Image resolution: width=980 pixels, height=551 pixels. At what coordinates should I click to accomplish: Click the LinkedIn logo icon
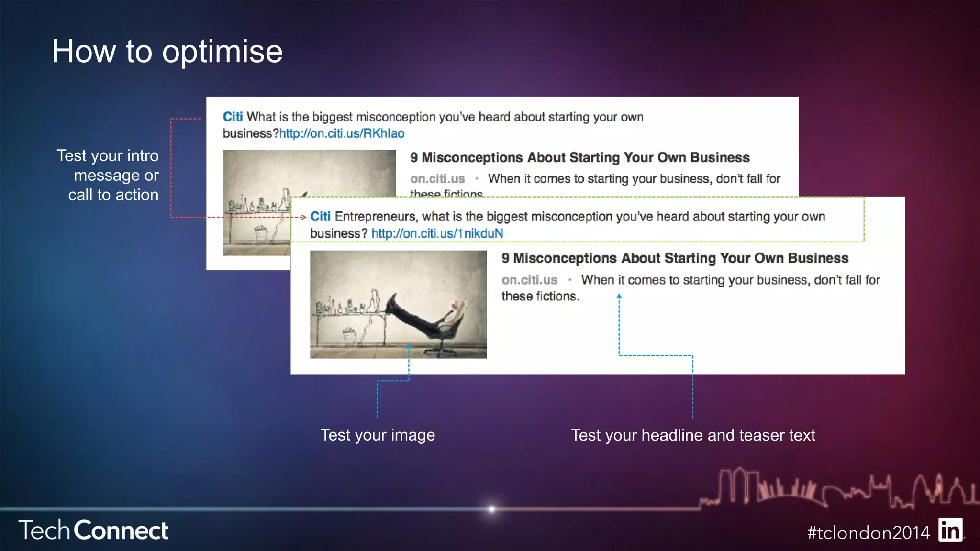(950, 530)
